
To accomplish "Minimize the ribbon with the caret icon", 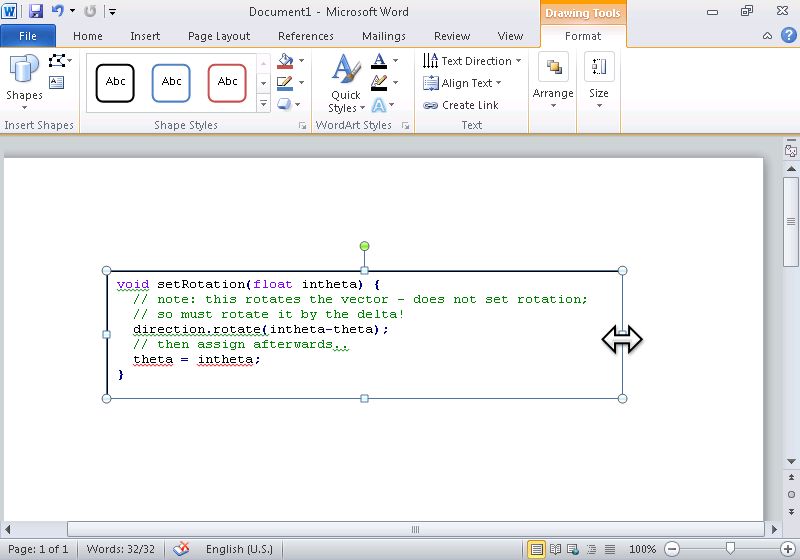I will (x=767, y=36).
